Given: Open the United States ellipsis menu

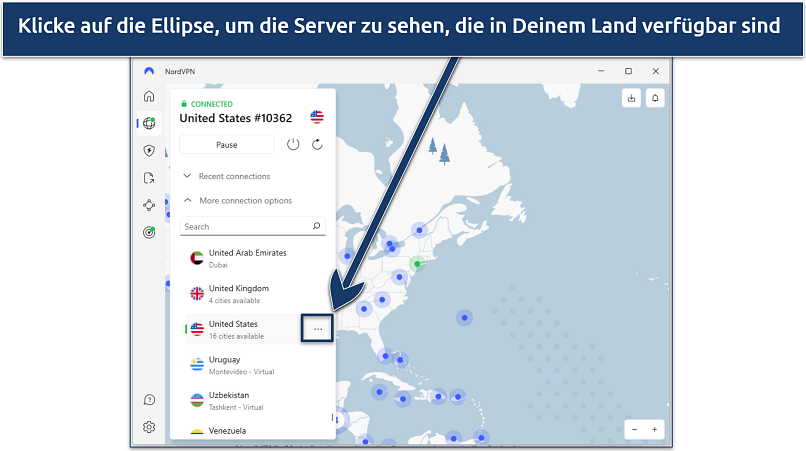Looking at the screenshot, I should (318, 329).
